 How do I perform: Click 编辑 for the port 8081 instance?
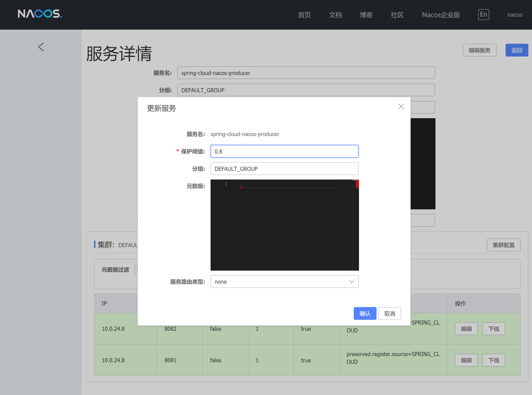click(x=466, y=360)
